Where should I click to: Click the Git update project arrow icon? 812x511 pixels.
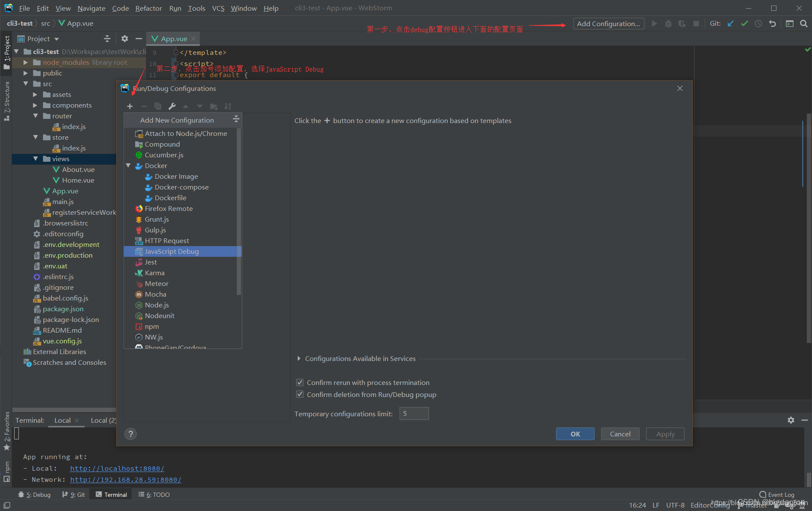[x=730, y=24]
